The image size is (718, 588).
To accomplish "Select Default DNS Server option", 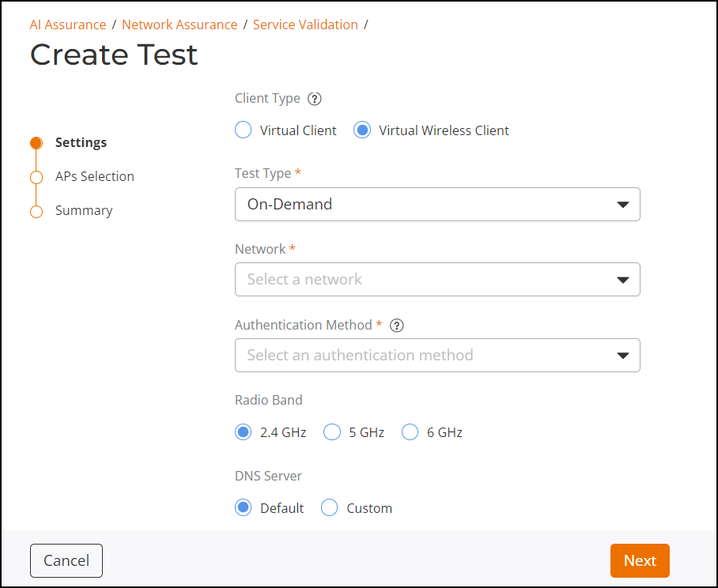I will (x=244, y=508).
